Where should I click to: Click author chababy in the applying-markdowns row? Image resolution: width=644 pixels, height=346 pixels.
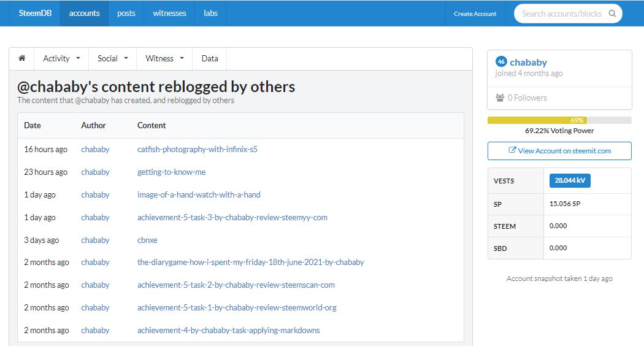point(95,330)
